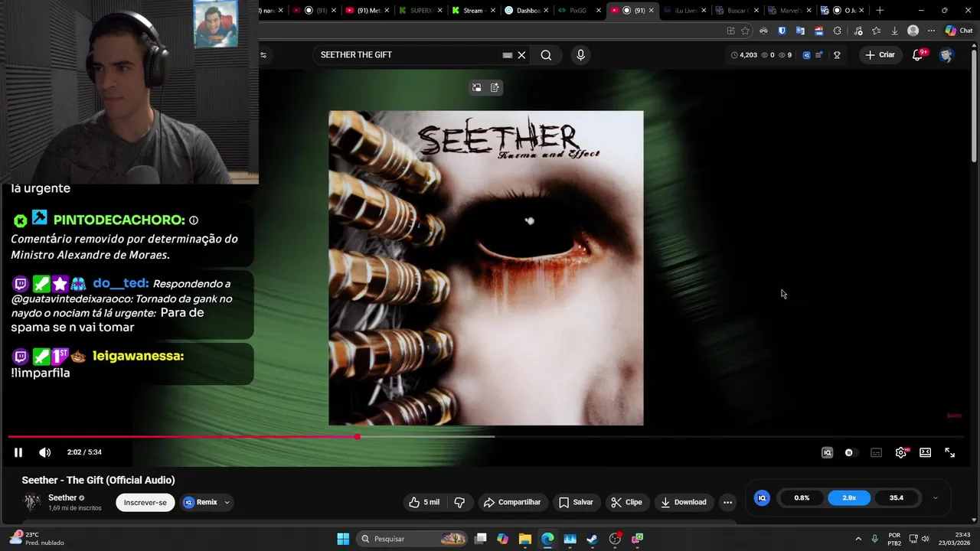This screenshot has height=551, width=980.
Task: Toggle subtitles/captions button
Action: [877, 452]
